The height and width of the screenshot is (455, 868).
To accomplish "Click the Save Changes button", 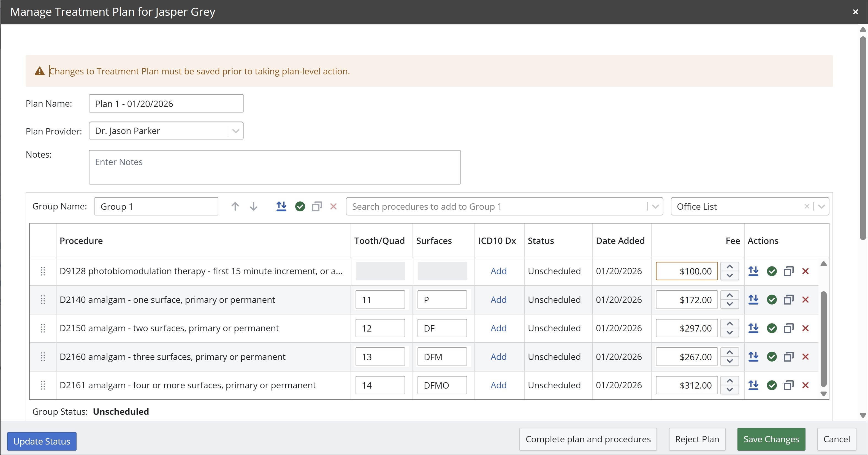I will tap(771, 439).
